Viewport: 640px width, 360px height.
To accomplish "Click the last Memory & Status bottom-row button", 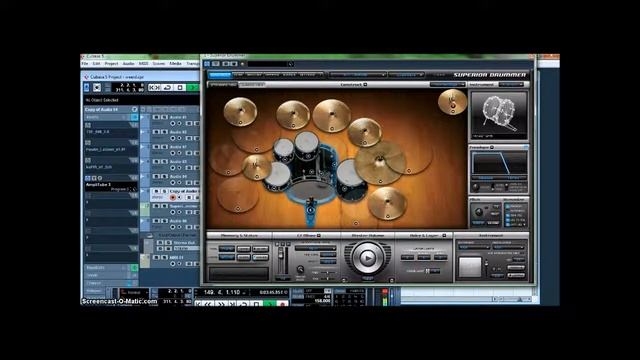I will click(x=260, y=257).
